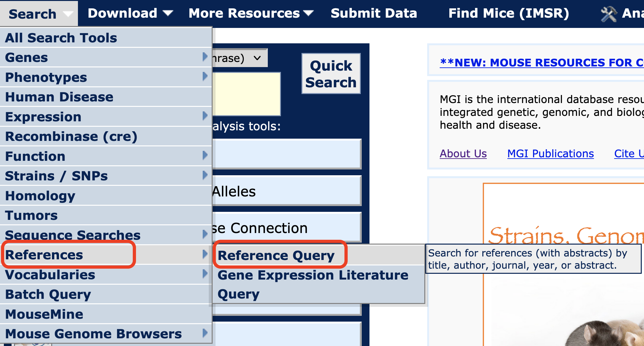Select All Search Tools menu entry
644x346 pixels.
(61, 38)
